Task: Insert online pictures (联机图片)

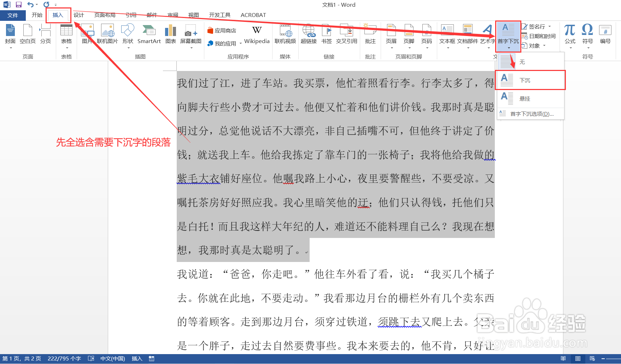Action: click(107, 35)
